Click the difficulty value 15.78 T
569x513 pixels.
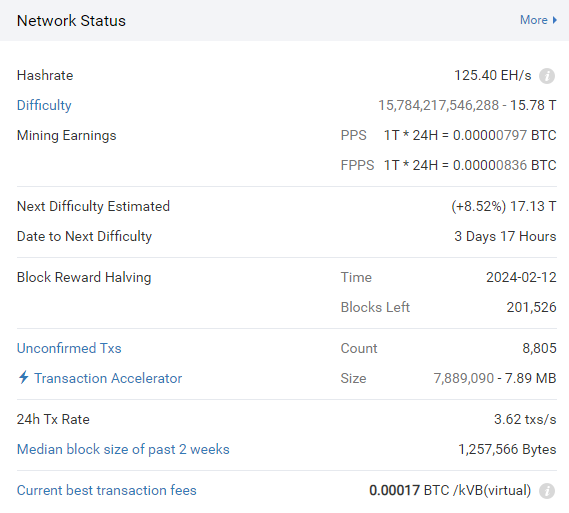coord(533,105)
